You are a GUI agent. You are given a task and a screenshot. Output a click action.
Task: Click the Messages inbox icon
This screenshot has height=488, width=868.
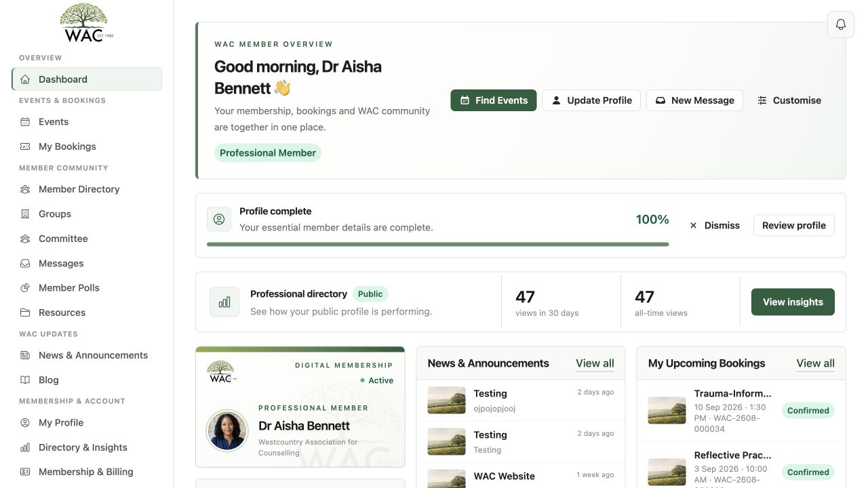pyautogui.click(x=25, y=264)
